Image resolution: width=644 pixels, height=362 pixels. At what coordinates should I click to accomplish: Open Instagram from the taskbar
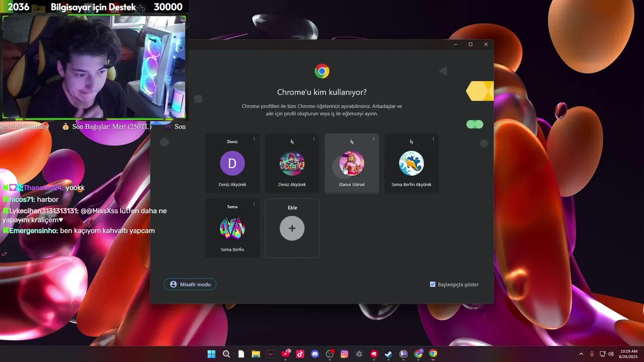coord(345,354)
